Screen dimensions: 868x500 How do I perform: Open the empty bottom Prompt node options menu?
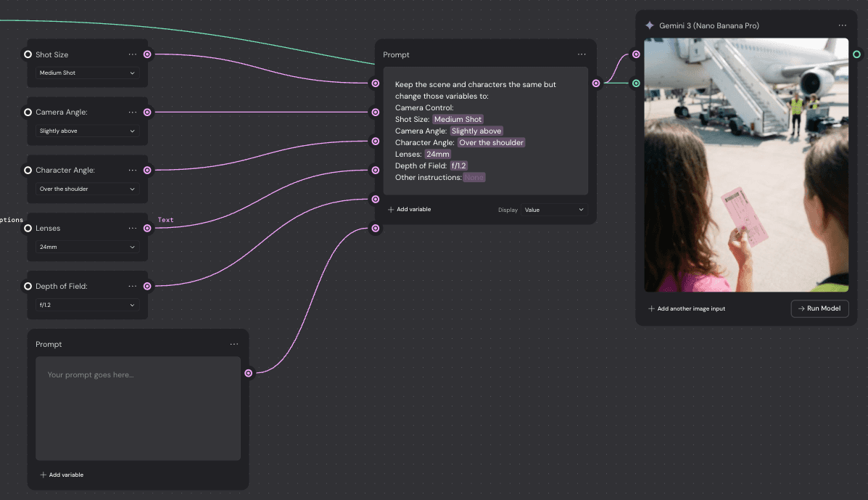[234, 344]
